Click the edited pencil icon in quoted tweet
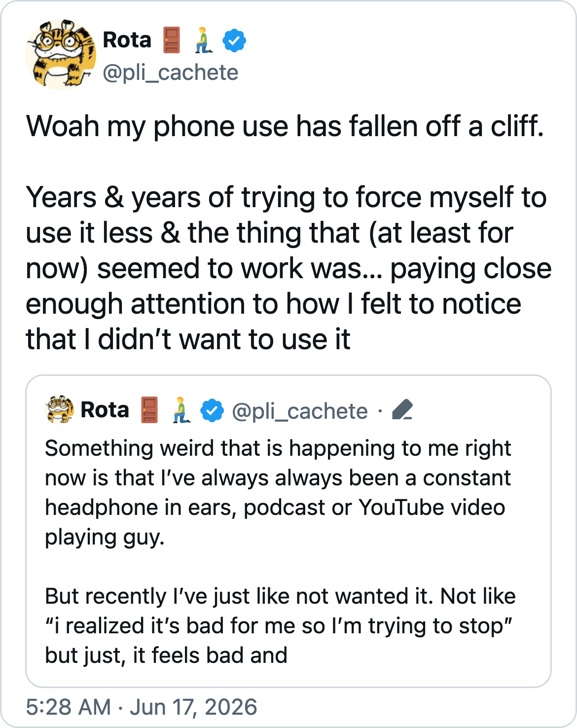Image resolution: width=577 pixels, height=728 pixels. (x=402, y=410)
